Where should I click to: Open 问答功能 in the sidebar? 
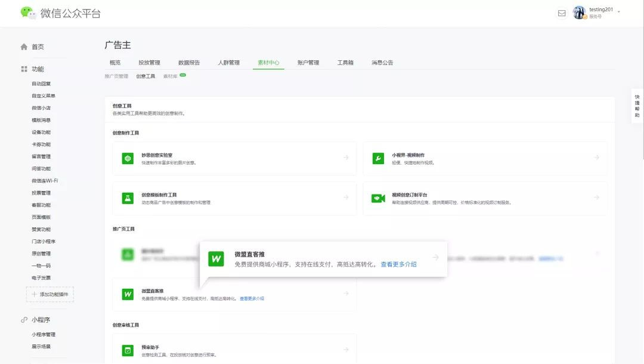(x=41, y=168)
